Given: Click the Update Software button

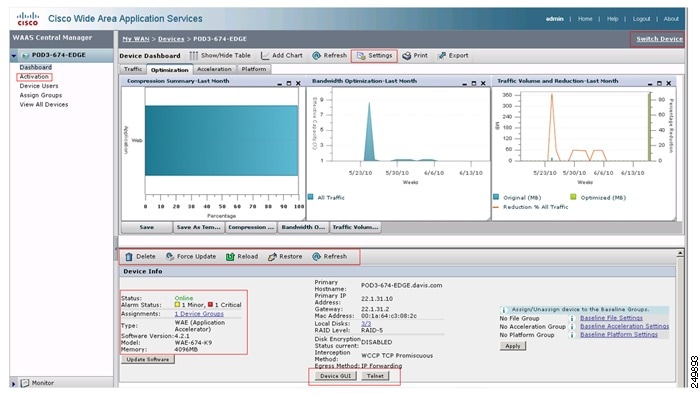Looking at the screenshot, I should coord(148,359).
